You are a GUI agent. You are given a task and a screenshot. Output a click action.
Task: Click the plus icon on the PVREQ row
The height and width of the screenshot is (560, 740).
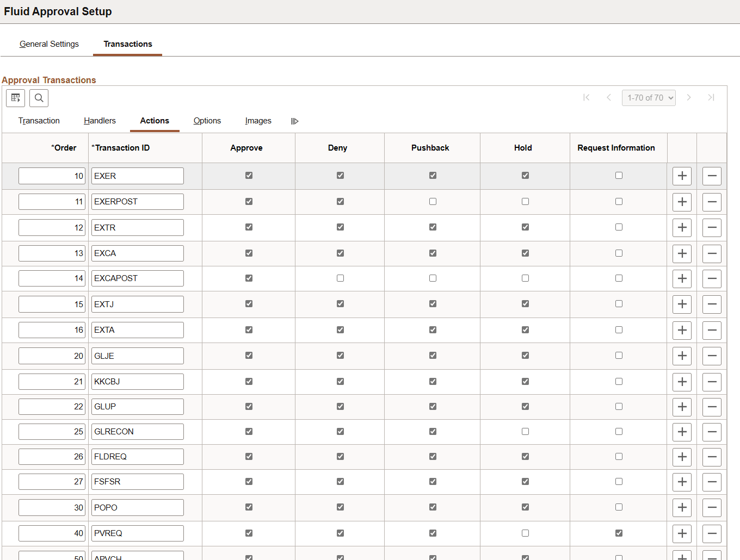pos(682,533)
